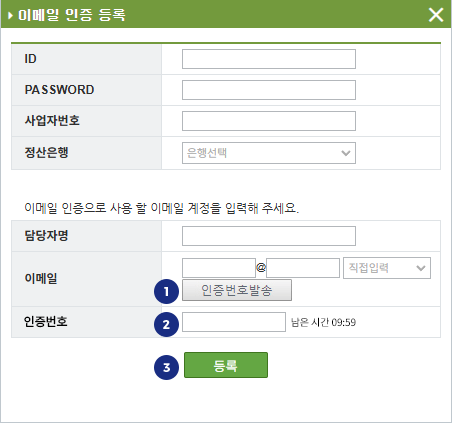The width and height of the screenshot is (452, 423).
Task: Click the email username field before @
Action: tap(219, 268)
